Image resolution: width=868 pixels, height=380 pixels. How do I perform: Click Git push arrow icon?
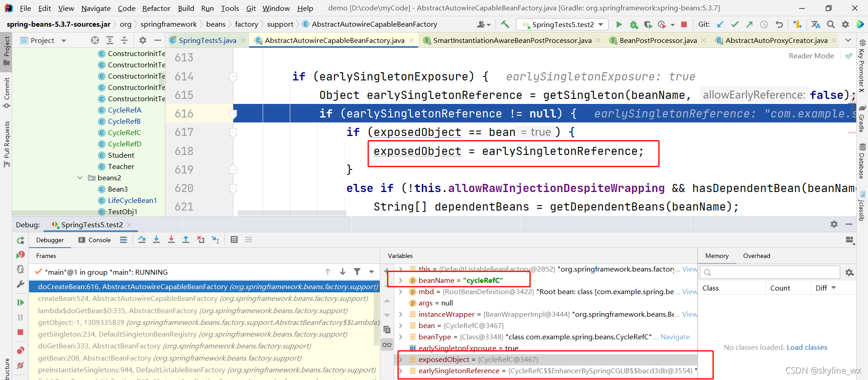[x=750, y=24]
